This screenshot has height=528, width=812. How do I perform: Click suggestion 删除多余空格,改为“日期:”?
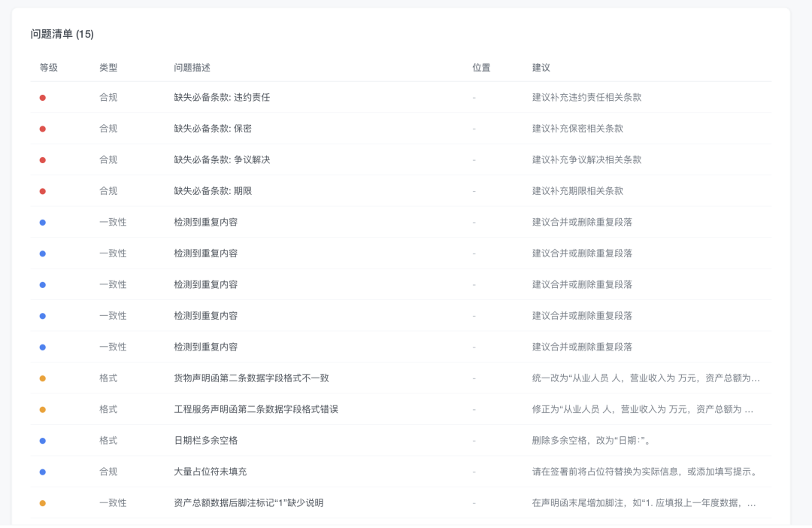(592, 441)
